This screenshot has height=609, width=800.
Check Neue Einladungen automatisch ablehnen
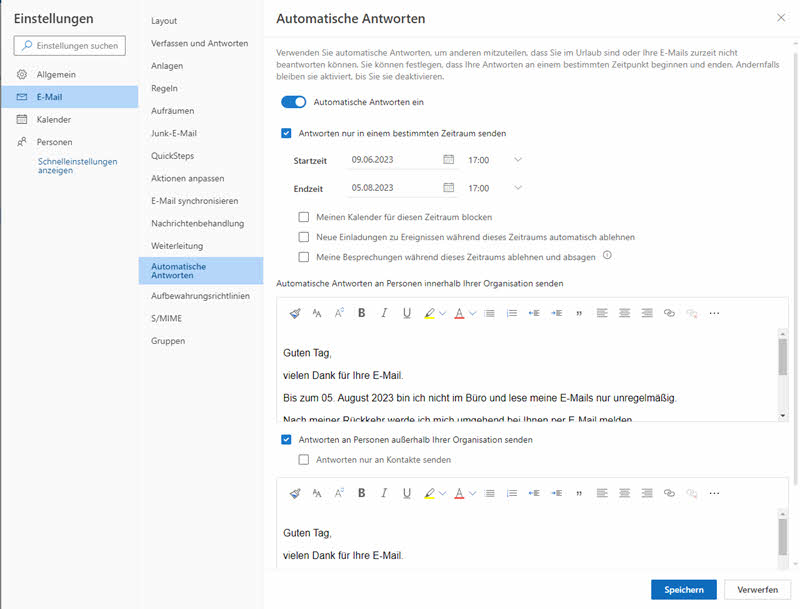pyautogui.click(x=304, y=237)
